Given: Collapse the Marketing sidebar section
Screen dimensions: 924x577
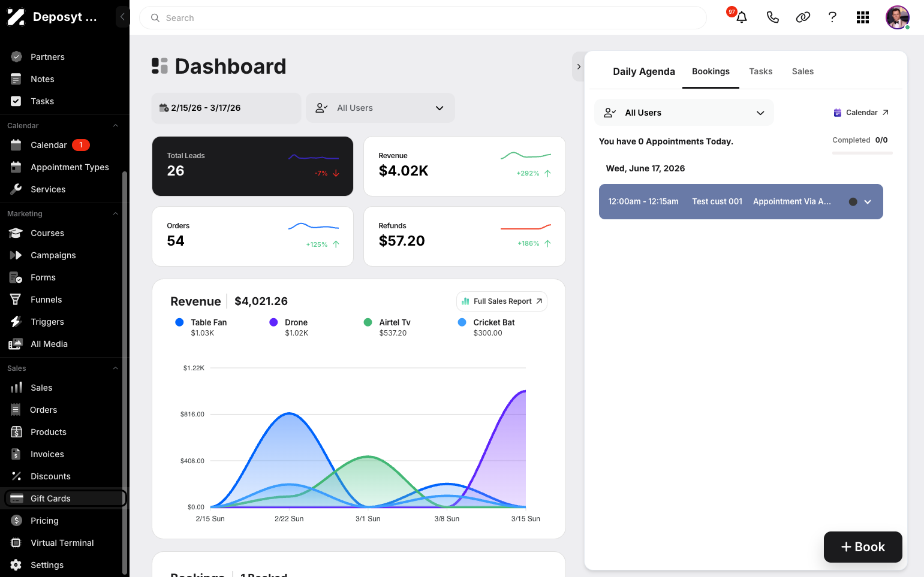Looking at the screenshot, I should click(x=116, y=214).
